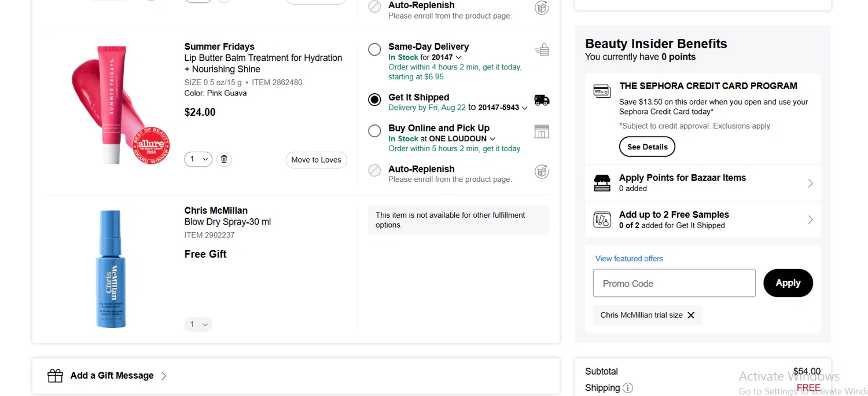The image size is (868, 396).
Task: Select Same-Day Delivery for Lip Butter Balm
Action: 374,50
